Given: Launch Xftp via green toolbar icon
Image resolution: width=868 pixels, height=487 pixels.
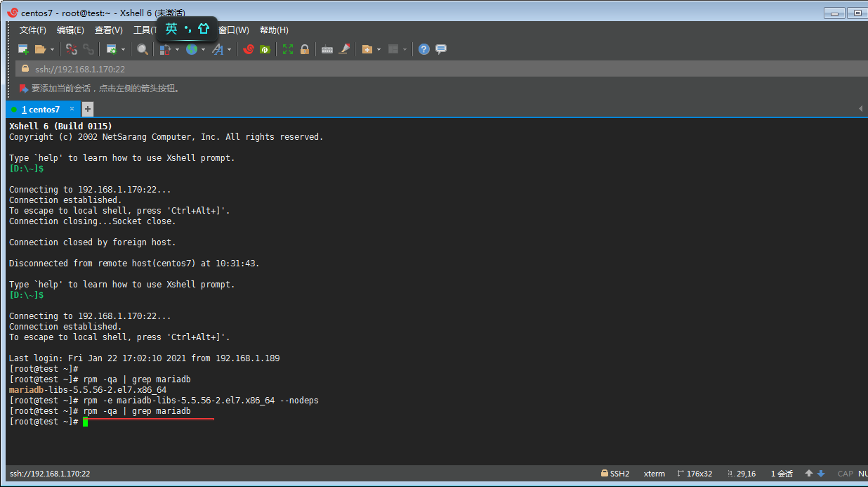Looking at the screenshot, I should point(265,49).
